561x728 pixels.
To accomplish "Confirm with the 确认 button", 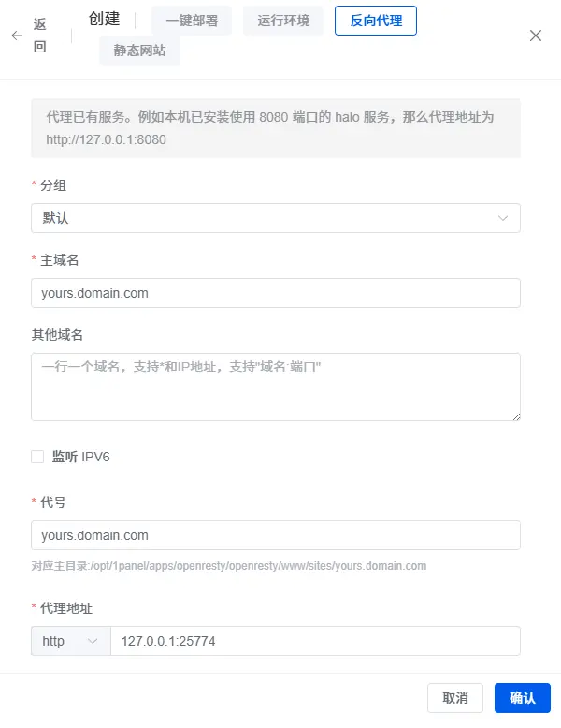I will (523, 698).
